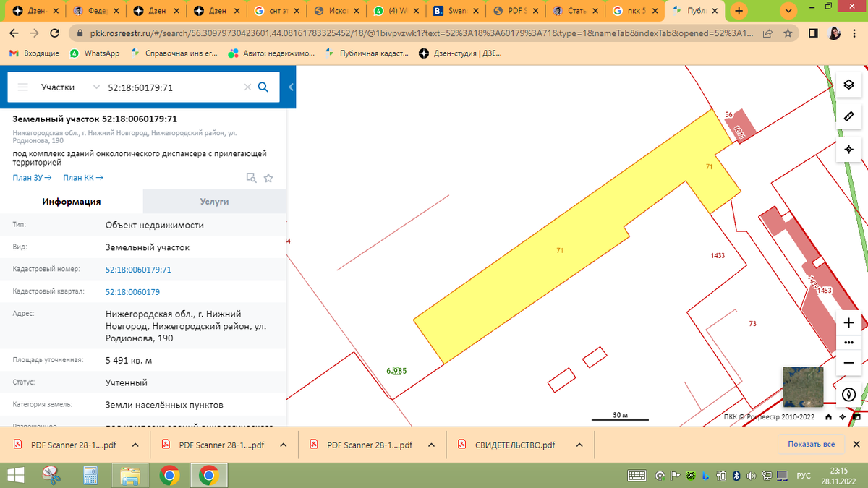Go back in browser history
Screen dimensions: 868x488
14,33
